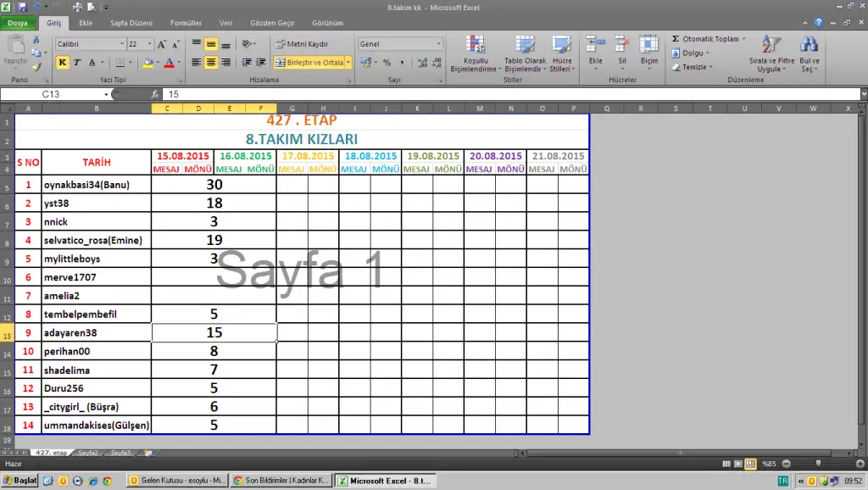The height and width of the screenshot is (490, 868).
Task: Click the Otomatik Toplam sigma icon
Action: (x=676, y=39)
